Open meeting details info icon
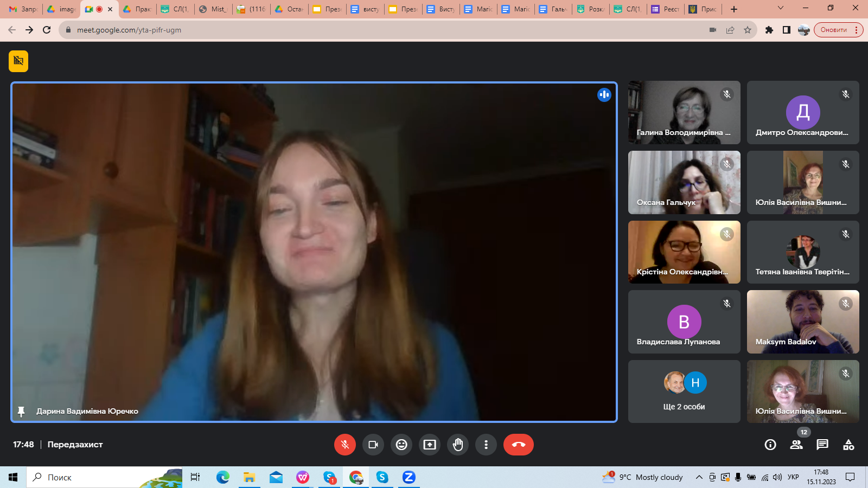Viewport: 868px width, 488px height. click(x=770, y=445)
